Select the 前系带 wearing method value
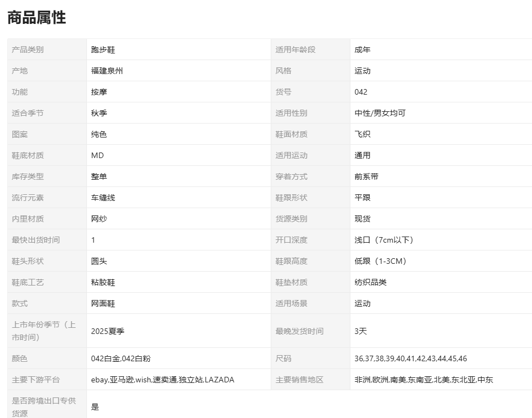532x418 pixels. pos(367,176)
